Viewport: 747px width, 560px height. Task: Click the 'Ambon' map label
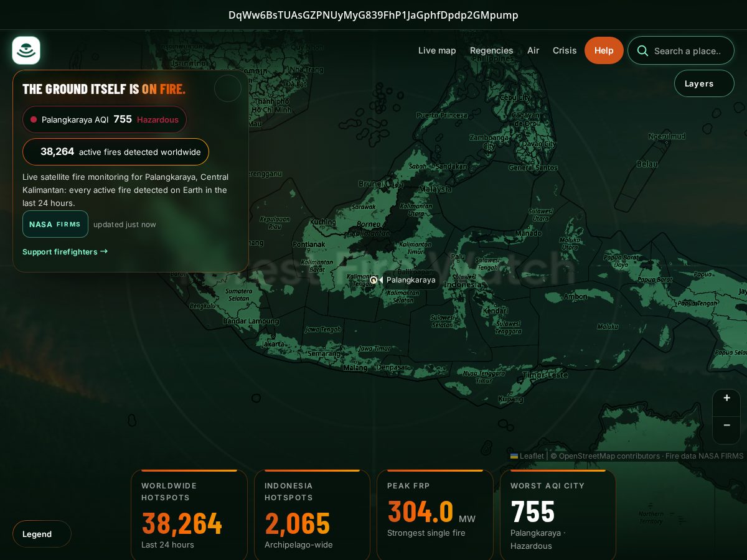(575, 297)
